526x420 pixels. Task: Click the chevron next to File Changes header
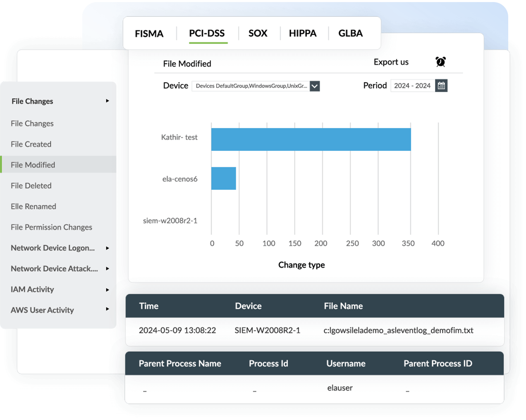tap(107, 100)
